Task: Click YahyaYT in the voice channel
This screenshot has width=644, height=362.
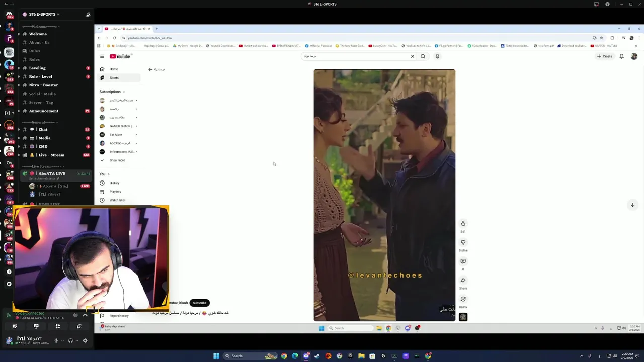Action: 50,194
